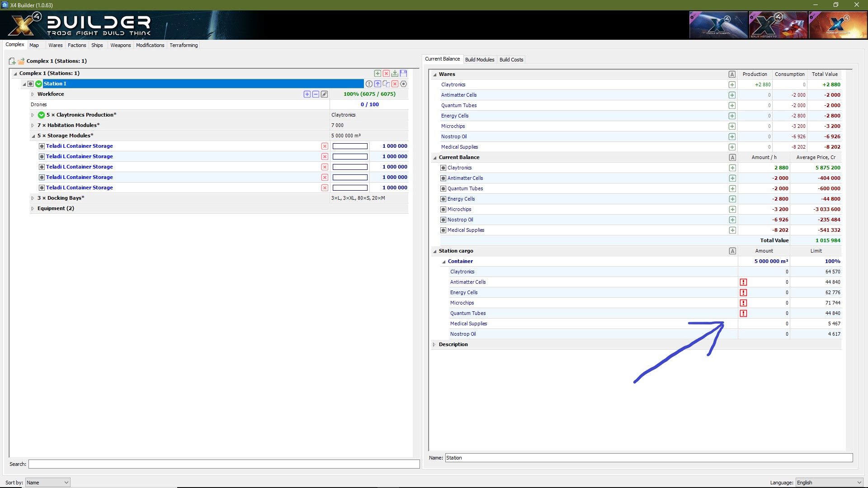The height and width of the screenshot is (488, 868).
Task: Toggle checkbox beside Nostrop Oil in Current Balance
Action: pos(443,220)
